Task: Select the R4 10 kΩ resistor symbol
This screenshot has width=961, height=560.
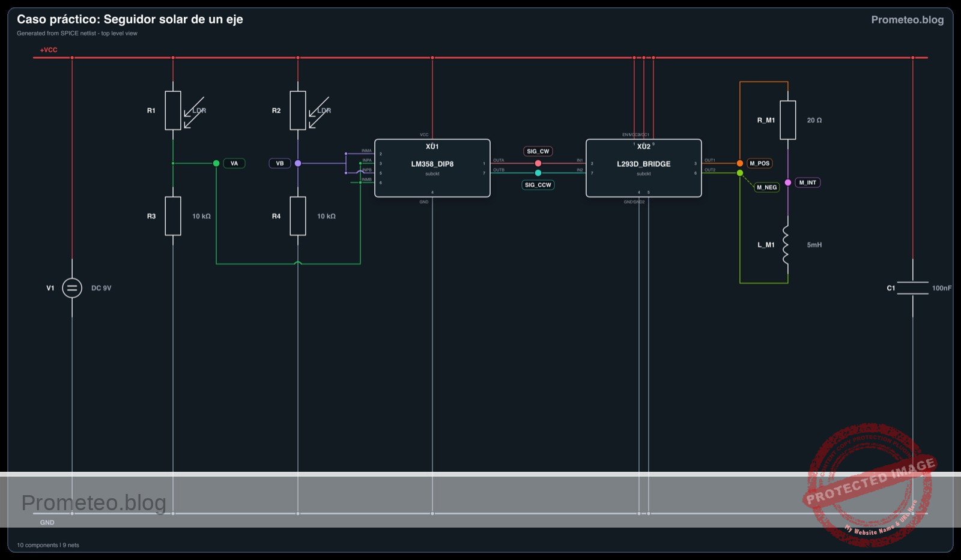Action: 298,216
